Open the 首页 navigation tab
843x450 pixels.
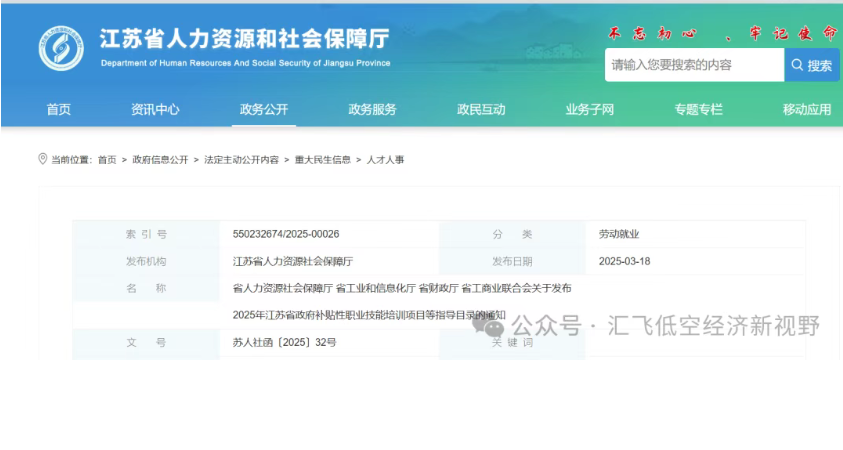[x=59, y=110]
